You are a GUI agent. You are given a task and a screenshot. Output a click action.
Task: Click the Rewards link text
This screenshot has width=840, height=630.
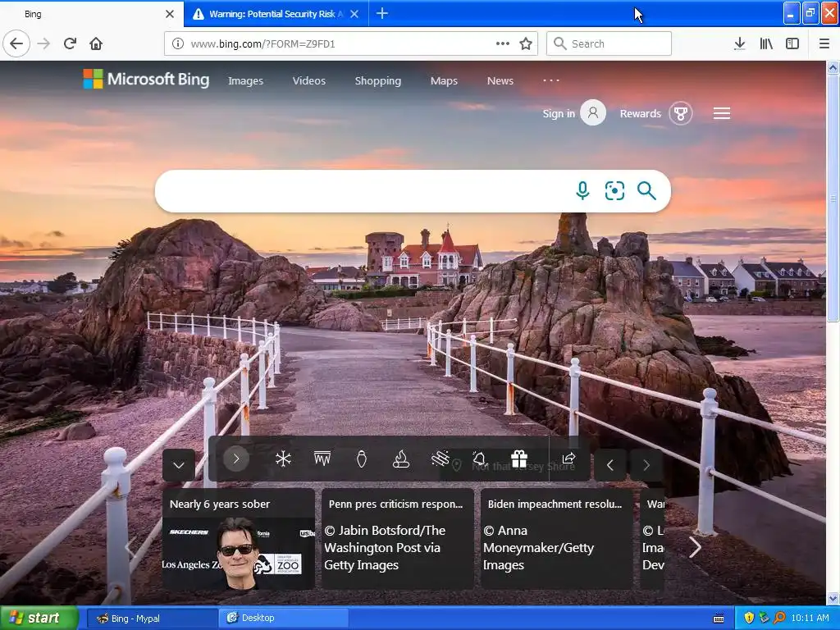point(640,113)
